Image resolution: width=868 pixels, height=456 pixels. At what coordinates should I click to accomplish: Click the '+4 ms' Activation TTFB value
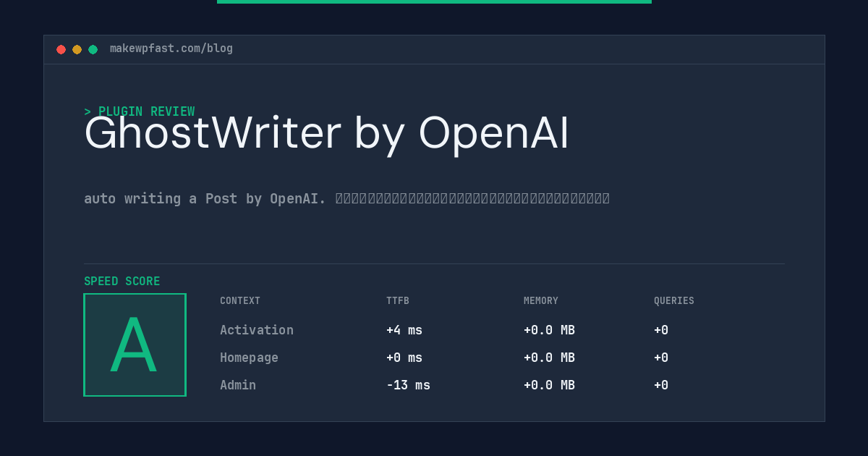click(x=404, y=330)
